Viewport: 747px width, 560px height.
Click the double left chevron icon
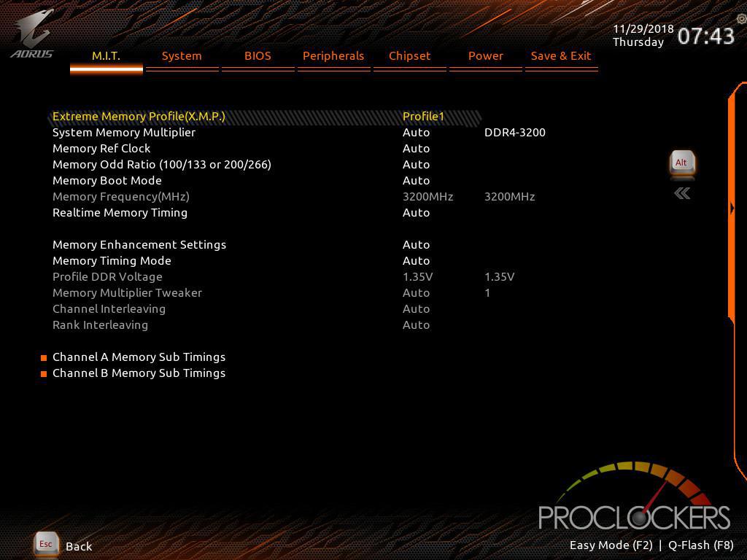click(682, 193)
